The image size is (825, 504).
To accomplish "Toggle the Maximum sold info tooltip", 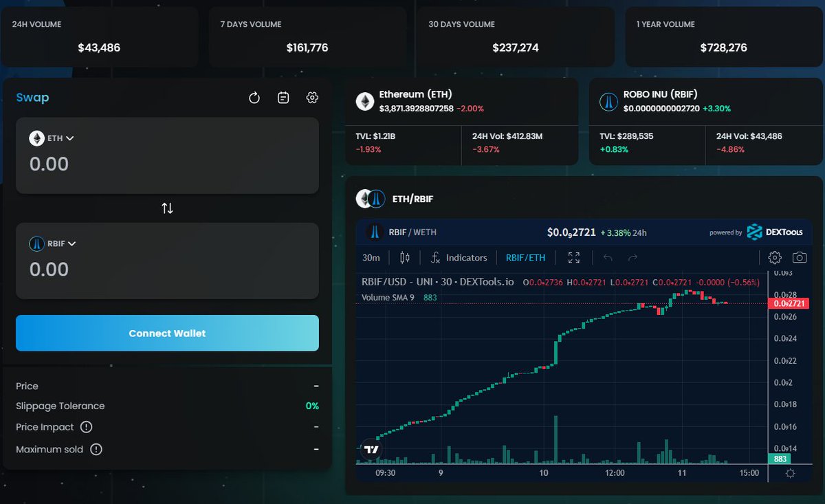I will pos(96,449).
